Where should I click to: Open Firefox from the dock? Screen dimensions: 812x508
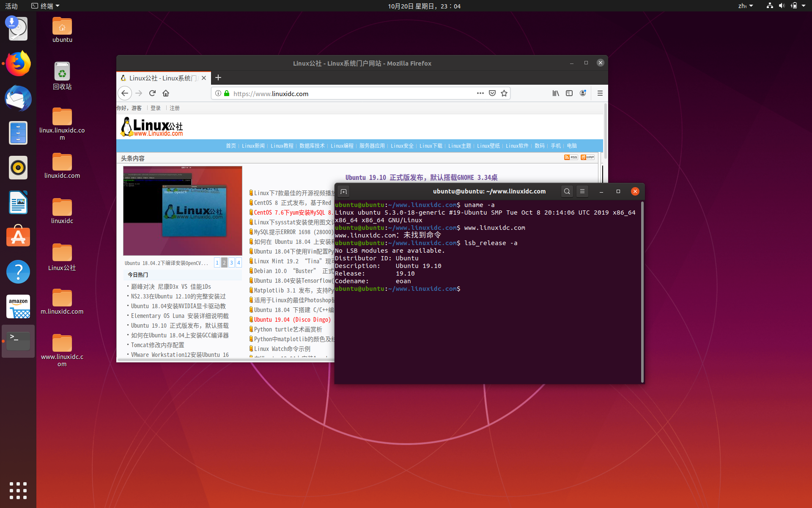(x=18, y=63)
